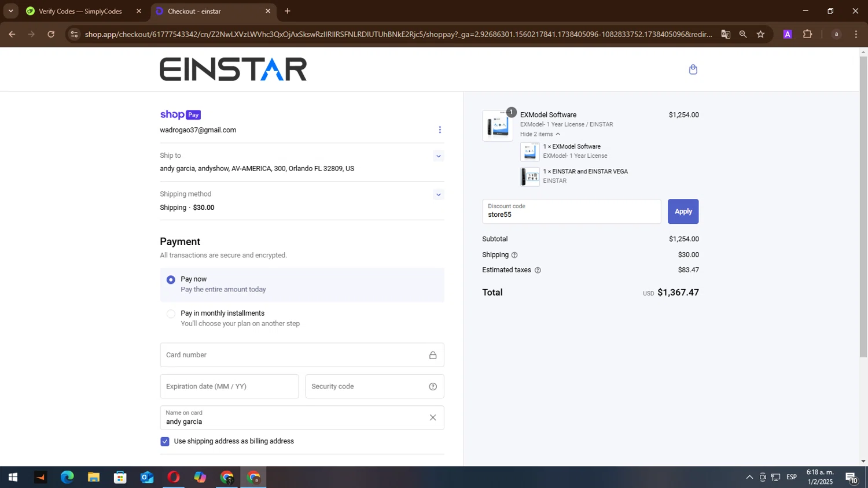Expand the Ship to address section
Screen dimensions: 868x488
438,156
